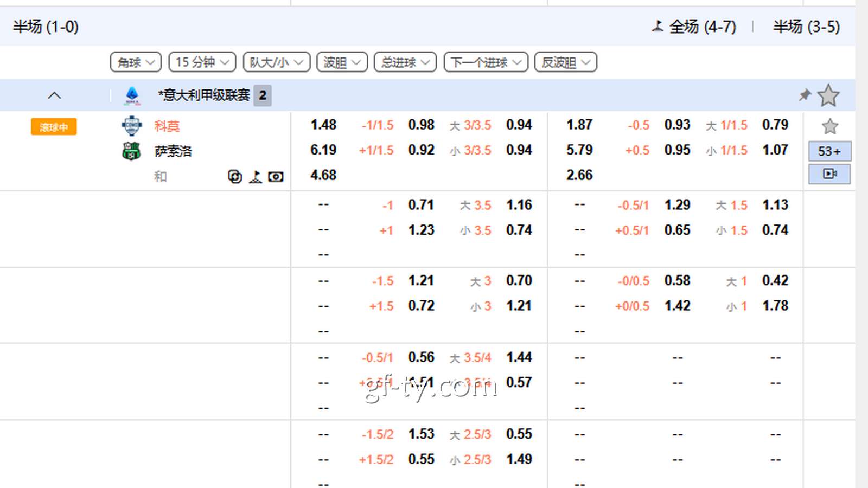Select 萨索洛 half-time win odds 5.79
This screenshot has height=488, width=868.
(x=579, y=150)
